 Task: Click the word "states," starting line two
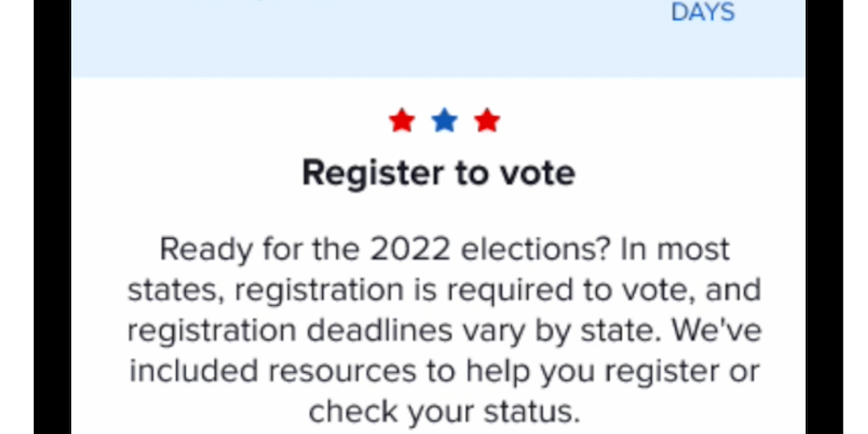point(176,290)
